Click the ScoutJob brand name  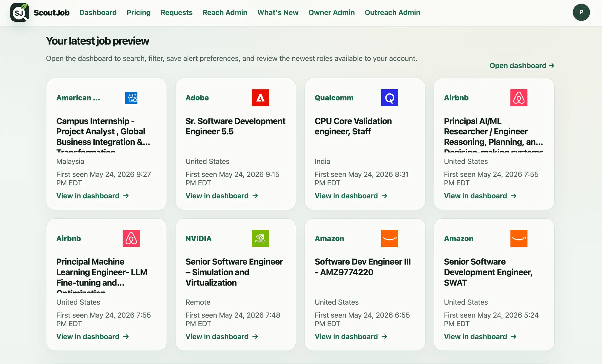(x=51, y=12)
